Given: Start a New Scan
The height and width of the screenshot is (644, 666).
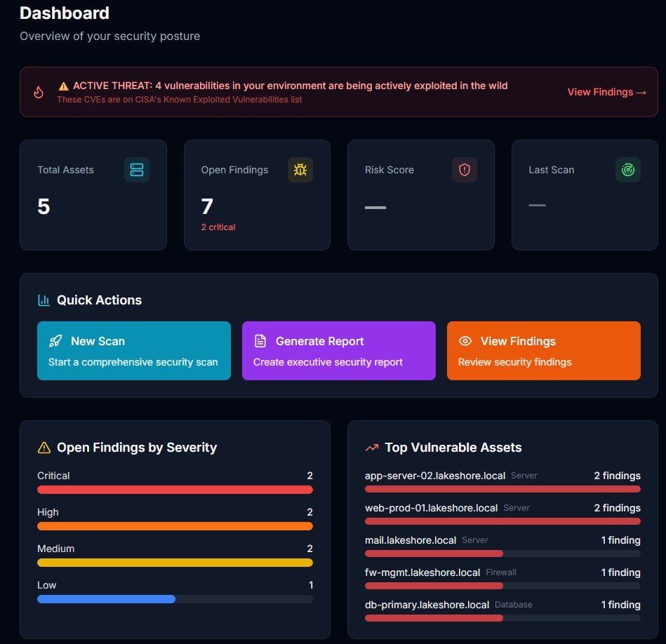Looking at the screenshot, I should click(134, 351).
